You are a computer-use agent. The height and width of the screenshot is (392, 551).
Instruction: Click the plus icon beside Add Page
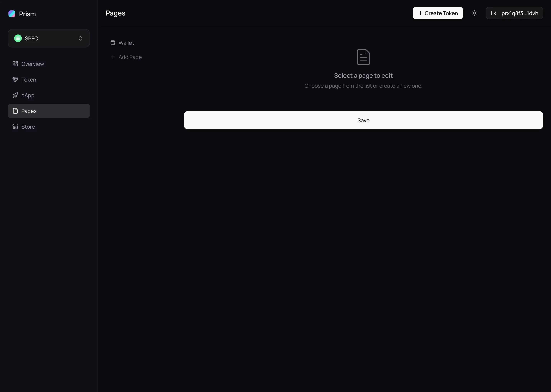(113, 57)
